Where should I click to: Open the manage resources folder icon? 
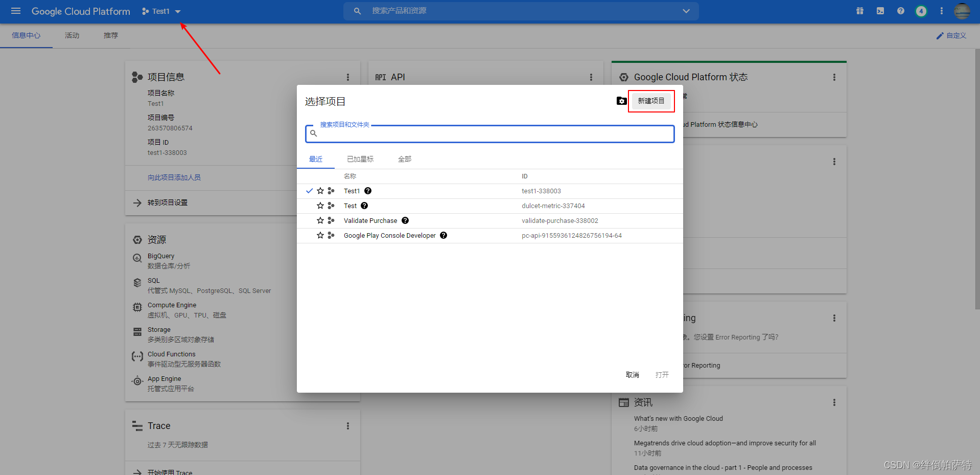621,101
